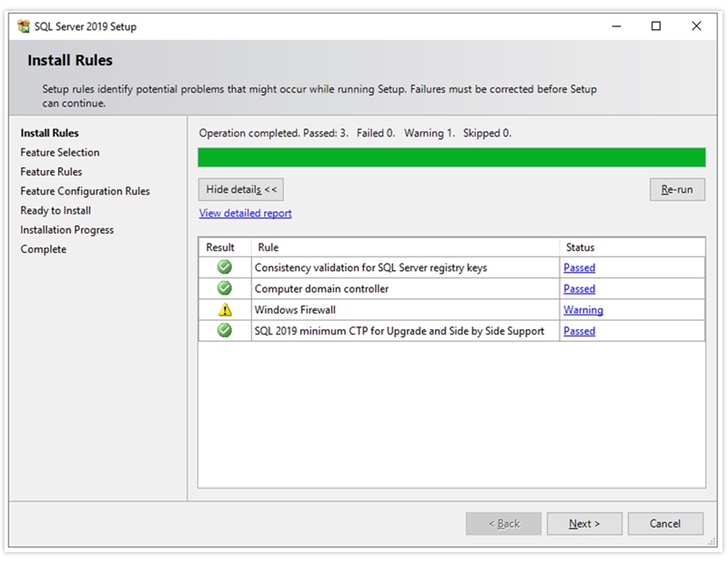Click green check icon for registry keys rule
Viewport: 728px width, 563px height.
click(x=225, y=267)
